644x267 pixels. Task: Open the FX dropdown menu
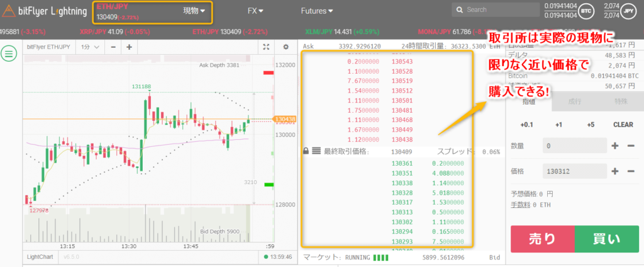click(255, 11)
